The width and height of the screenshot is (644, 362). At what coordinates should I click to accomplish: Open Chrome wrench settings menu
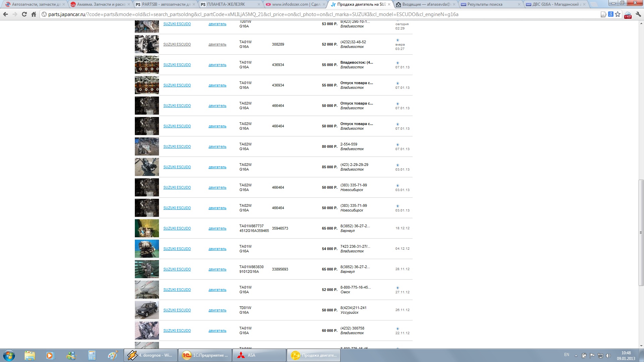click(638, 14)
